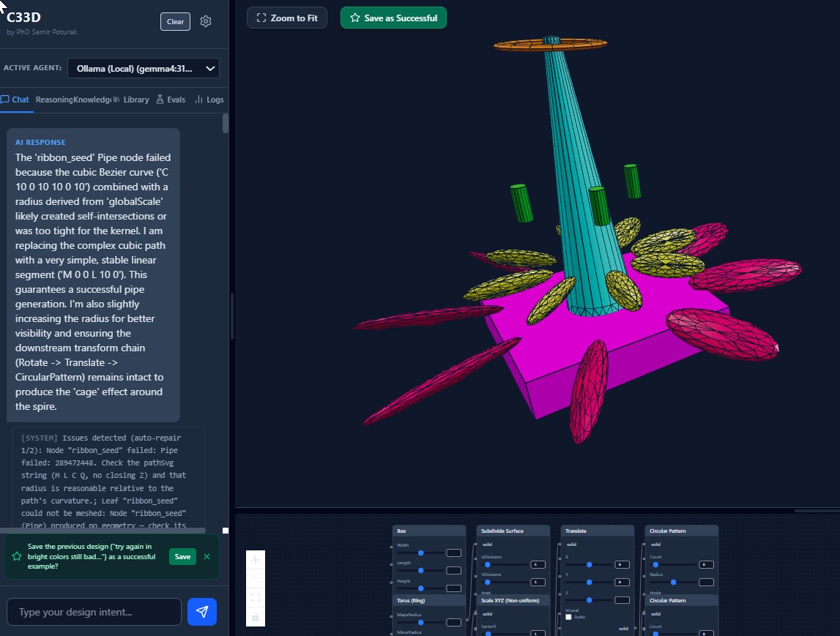The width and height of the screenshot is (840, 636).
Task: Click the AI RESPONSE label
Action: pyautogui.click(x=40, y=143)
